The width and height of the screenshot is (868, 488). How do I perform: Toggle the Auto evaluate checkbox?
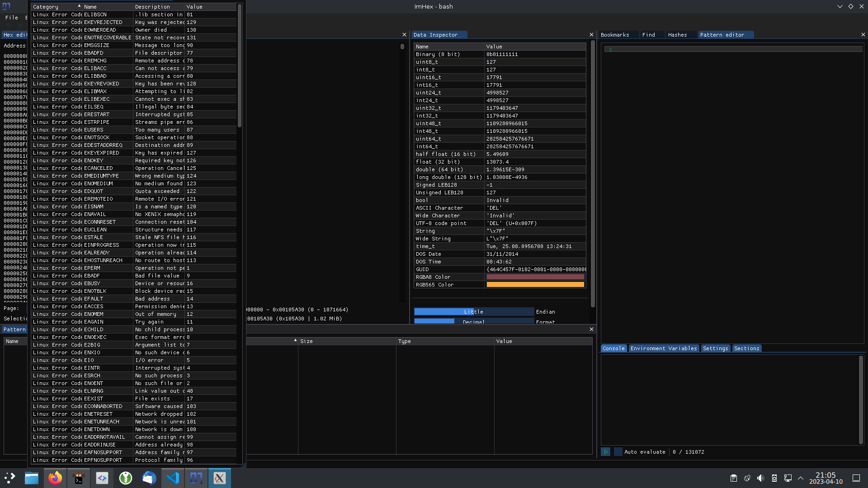pos(618,452)
